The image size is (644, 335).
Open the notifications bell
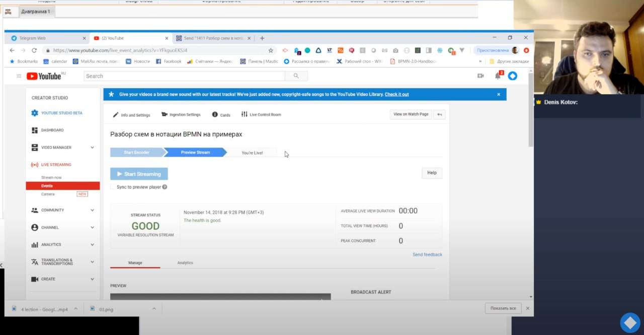(498, 76)
